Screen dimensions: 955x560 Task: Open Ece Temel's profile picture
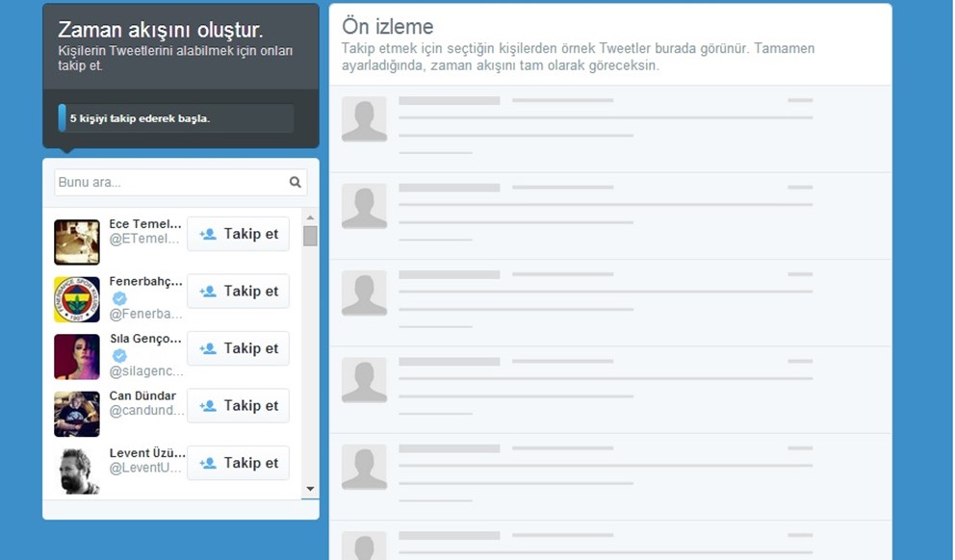point(77,242)
